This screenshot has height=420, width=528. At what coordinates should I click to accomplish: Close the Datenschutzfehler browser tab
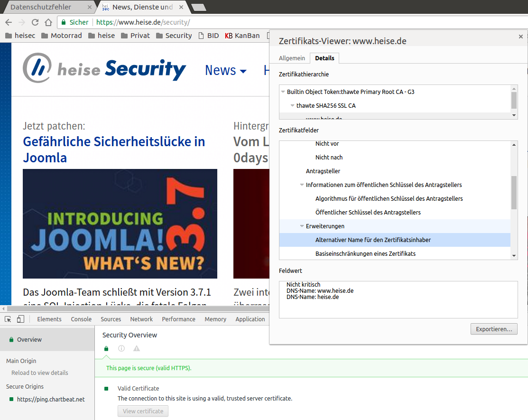[89, 7]
